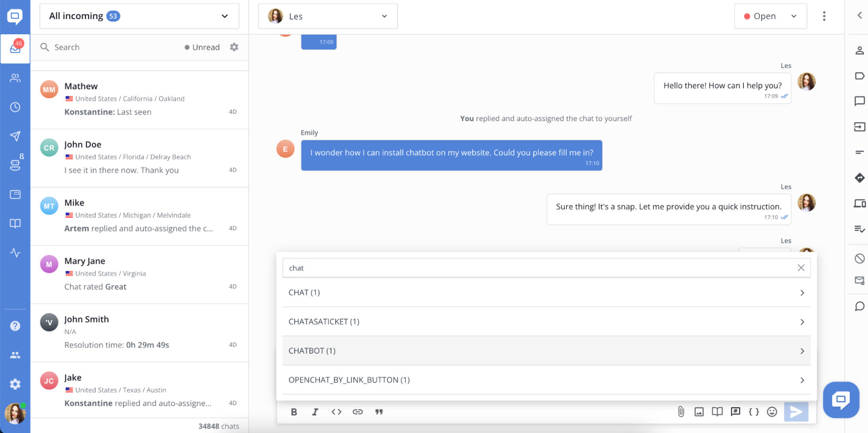Viewport: 868px width, 433px height.
Task: Select the CHATASATICKET (1) entry
Action: click(x=546, y=321)
